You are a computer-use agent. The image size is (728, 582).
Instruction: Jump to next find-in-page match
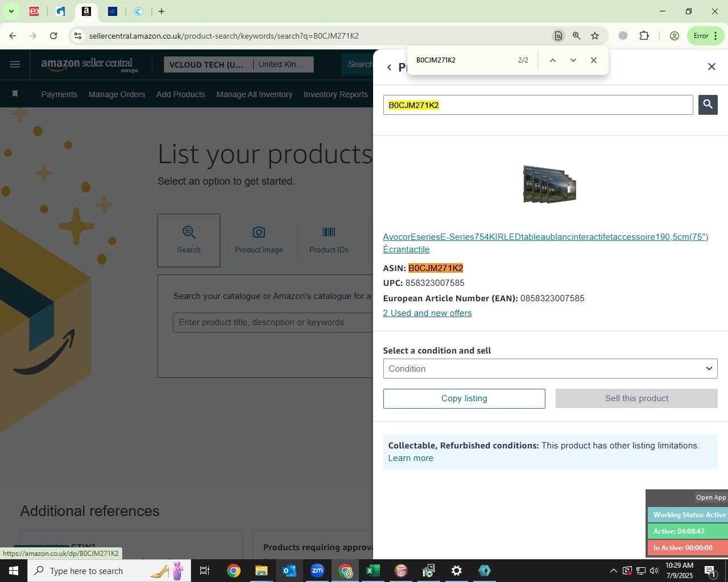coord(573,60)
